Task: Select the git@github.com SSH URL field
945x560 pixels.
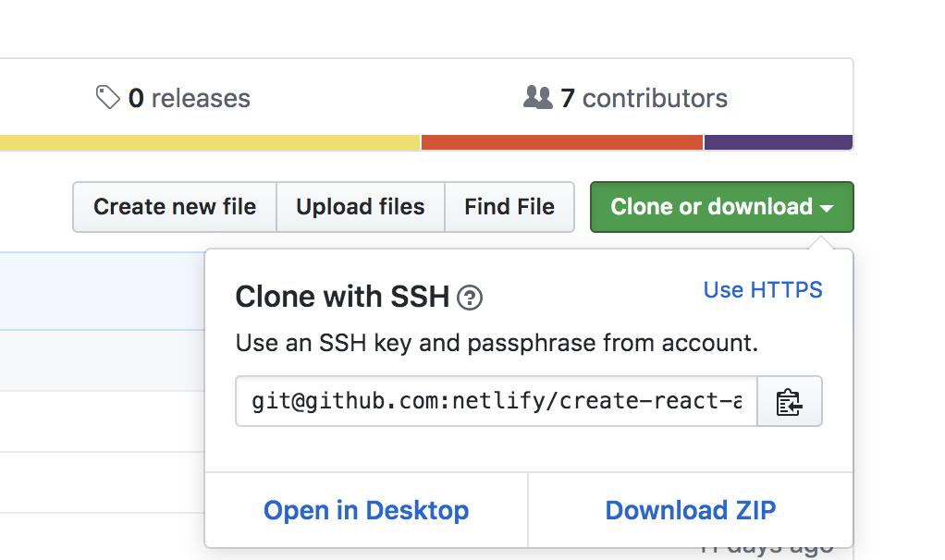Action: (x=497, y=402)
